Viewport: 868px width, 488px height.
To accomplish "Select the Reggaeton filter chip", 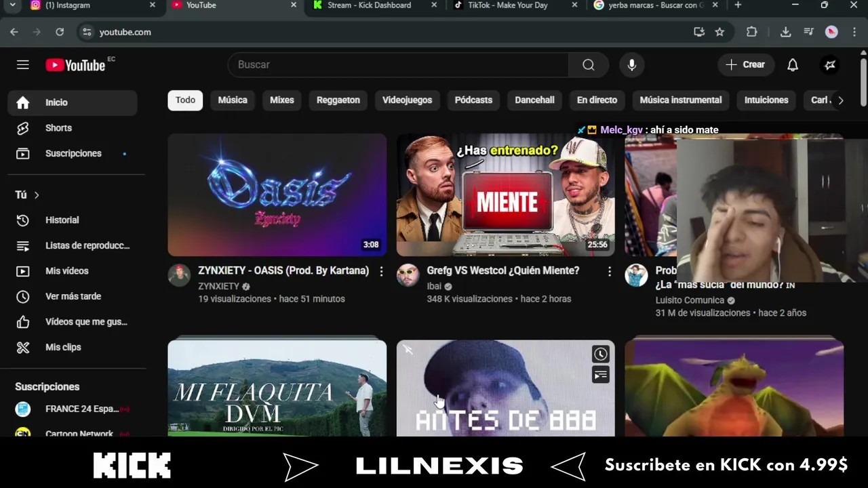I will [x=338, y=100].
